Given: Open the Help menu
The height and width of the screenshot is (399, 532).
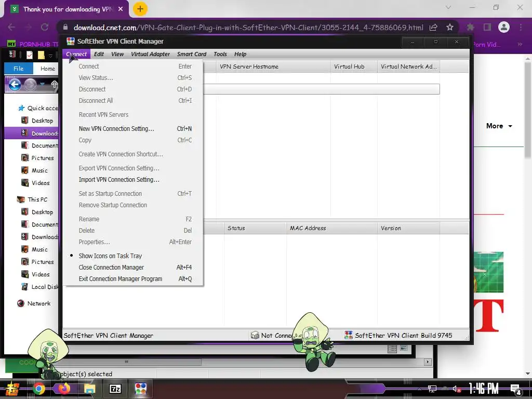Looking at the screenshot, I should (240, 54).
